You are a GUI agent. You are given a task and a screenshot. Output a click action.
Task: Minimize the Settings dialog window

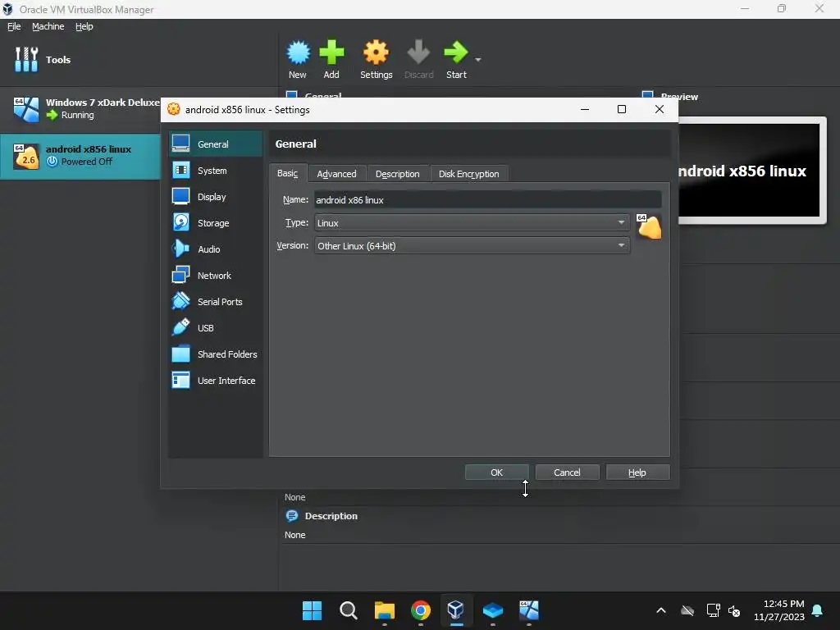[x=585, y=109]
